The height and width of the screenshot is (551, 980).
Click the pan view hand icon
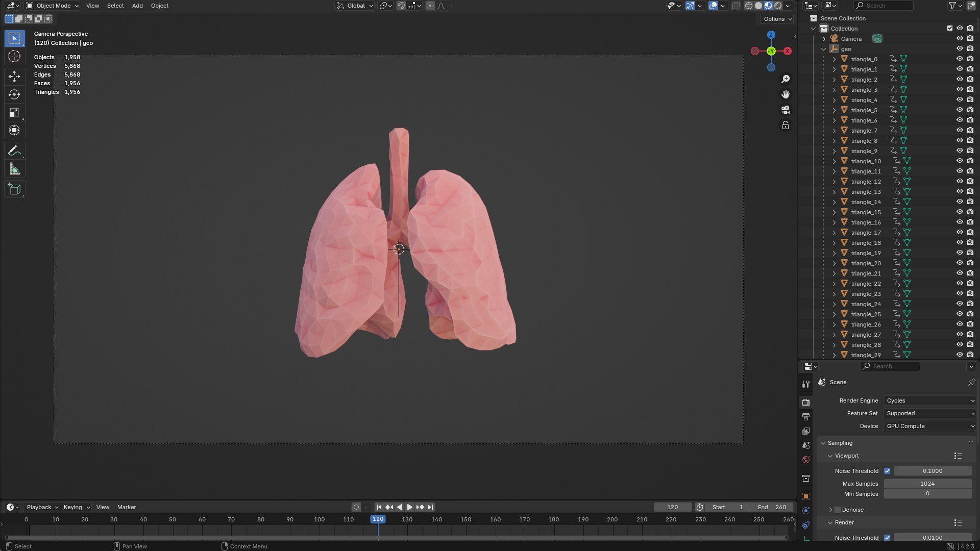786,94
